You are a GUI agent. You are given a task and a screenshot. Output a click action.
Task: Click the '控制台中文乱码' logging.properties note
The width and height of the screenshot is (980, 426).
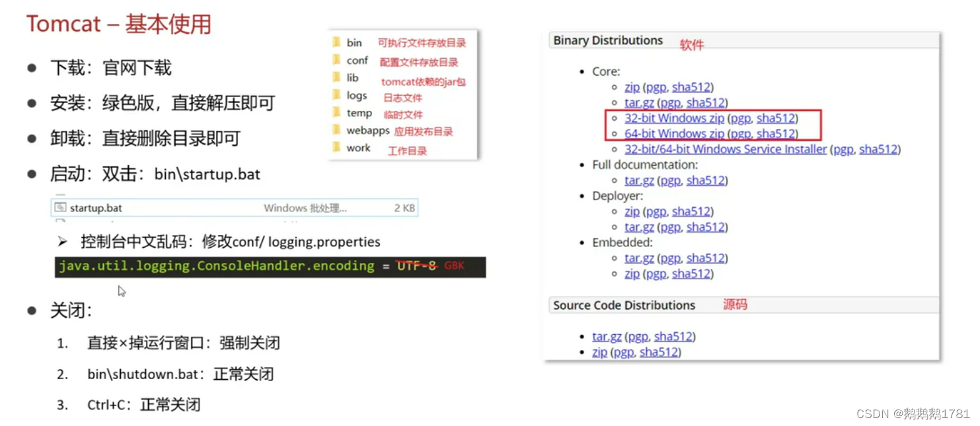(x=230, y=242)
